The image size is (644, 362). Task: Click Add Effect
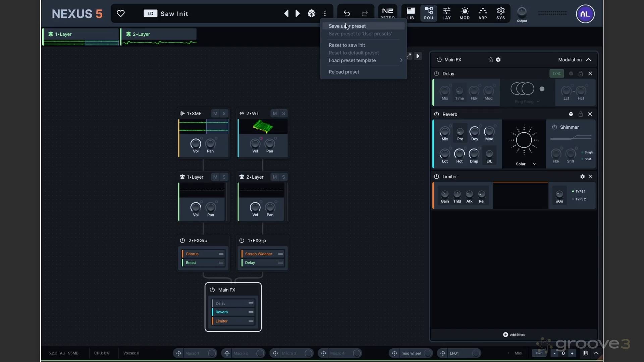tap(514, 335)
